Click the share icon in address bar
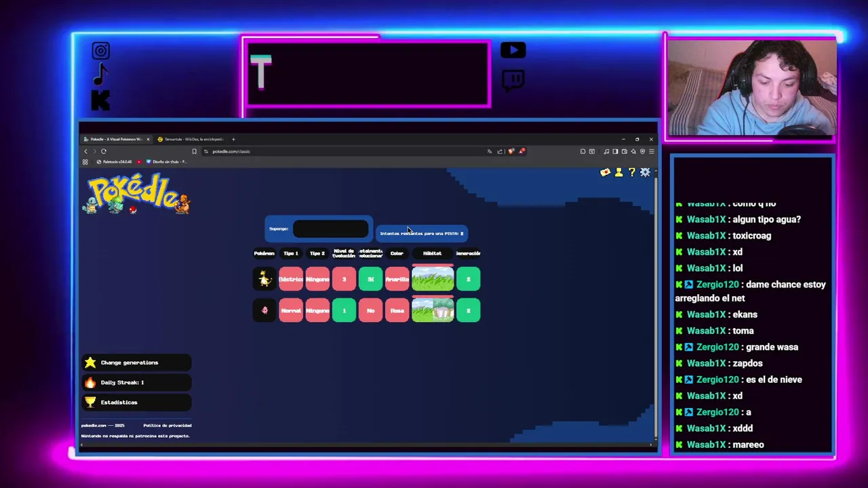Image resolution: width=868 pixels, height=488 pixels. click(500, 151)
